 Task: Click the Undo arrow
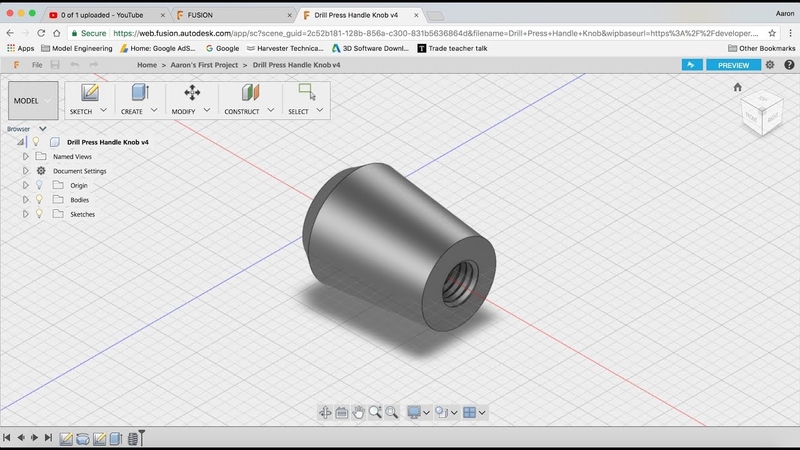[74, 65]
